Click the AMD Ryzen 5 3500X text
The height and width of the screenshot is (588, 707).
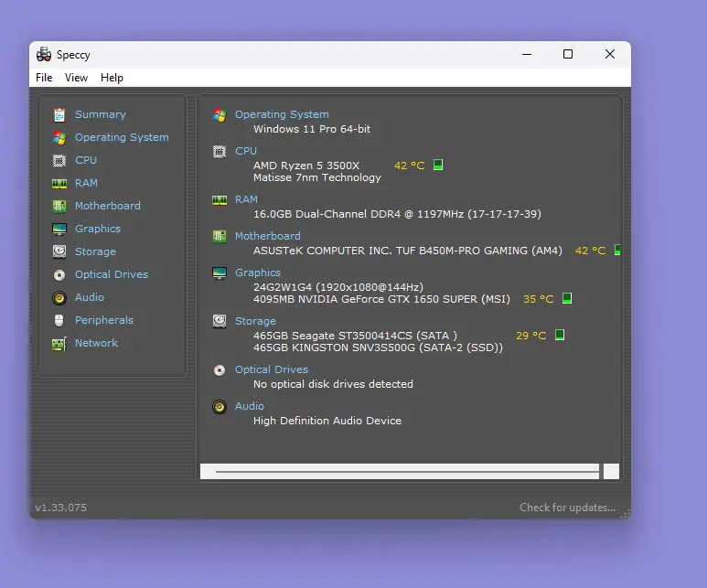[306, 166]
